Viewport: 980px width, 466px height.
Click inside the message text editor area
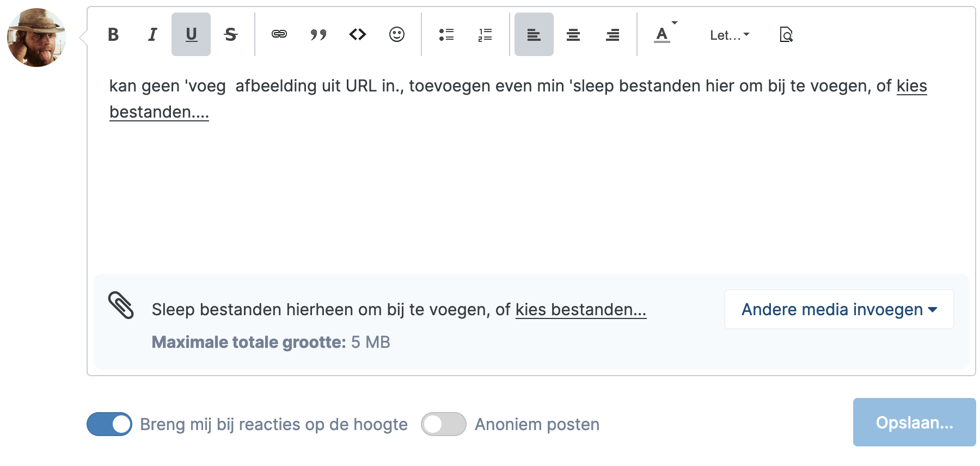click(x=531, y=169)
